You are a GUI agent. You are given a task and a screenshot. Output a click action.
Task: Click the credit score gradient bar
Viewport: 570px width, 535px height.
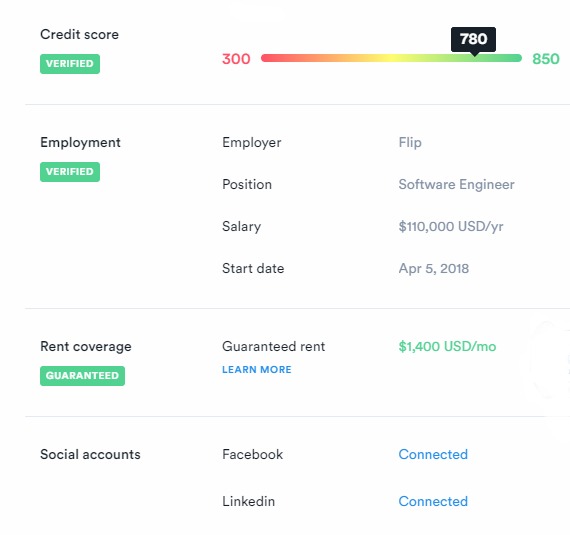pyautogui.click(x=391, y=58)
